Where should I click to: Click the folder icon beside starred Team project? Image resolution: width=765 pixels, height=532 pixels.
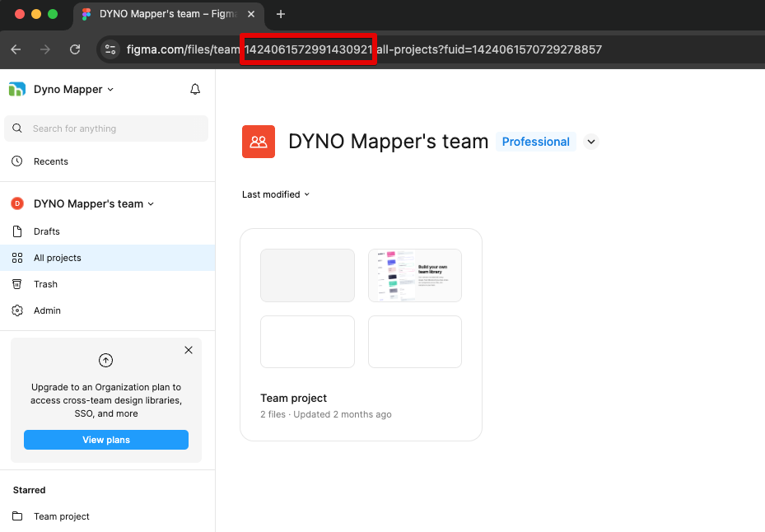[x=17, y=516]
